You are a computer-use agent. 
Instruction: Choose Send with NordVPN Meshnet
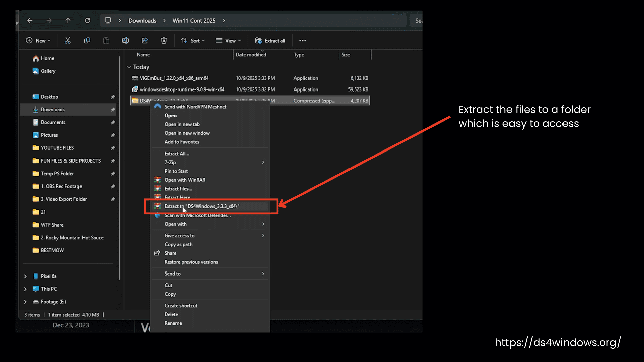(210, 107)
